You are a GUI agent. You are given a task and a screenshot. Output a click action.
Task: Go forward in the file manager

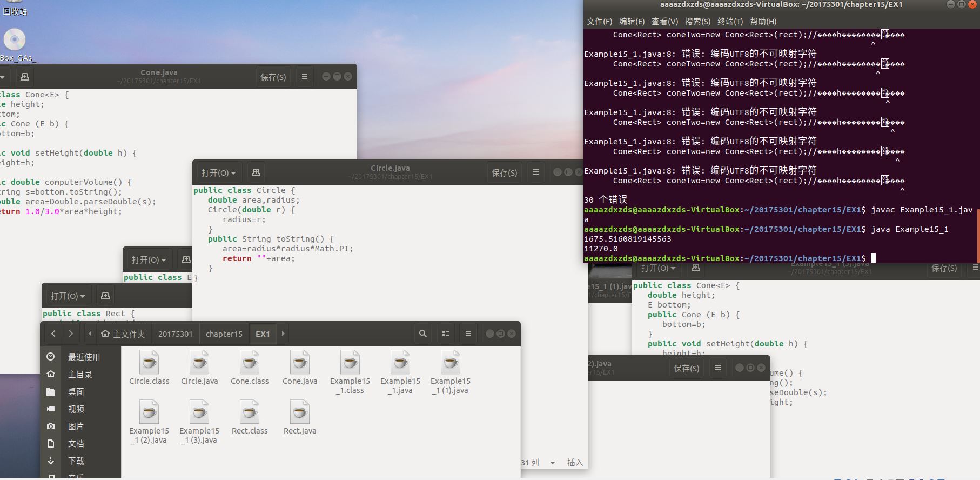point(71,334)
